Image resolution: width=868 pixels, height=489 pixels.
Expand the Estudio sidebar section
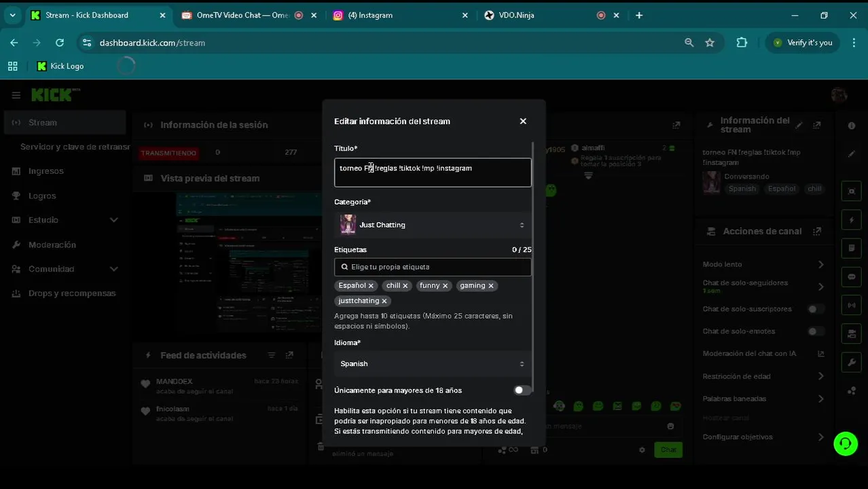(65, 220)
